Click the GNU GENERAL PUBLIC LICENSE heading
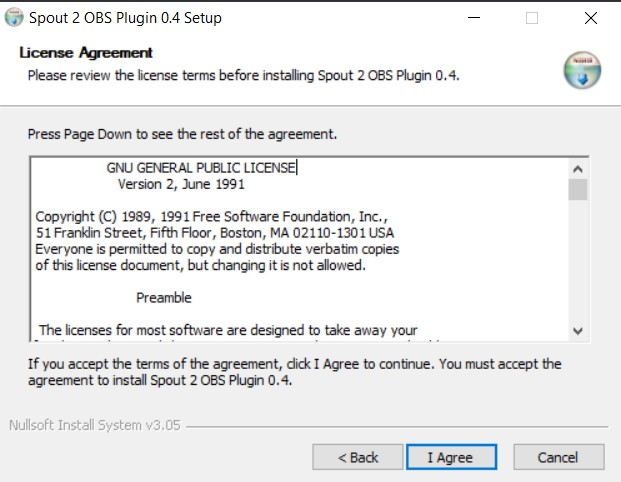The width and height of the screenshot is (621, 482). click(201, 168)
